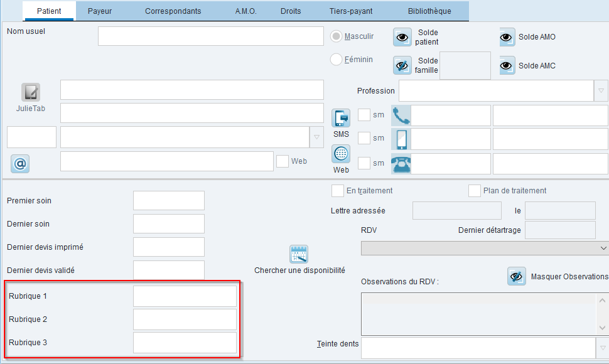Click the Web globe icon
609x364 pixels.
pyautogui.click(x=341, y=154)
